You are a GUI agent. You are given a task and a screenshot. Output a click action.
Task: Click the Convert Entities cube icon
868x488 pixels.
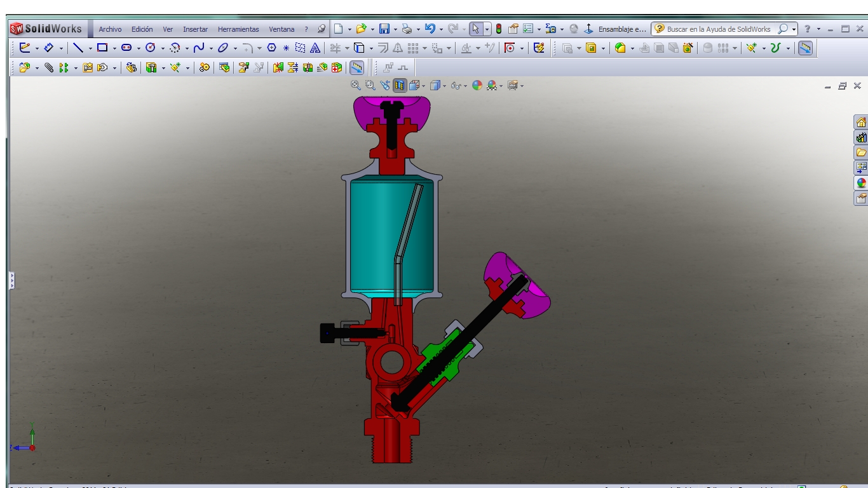tap(359, 48)
